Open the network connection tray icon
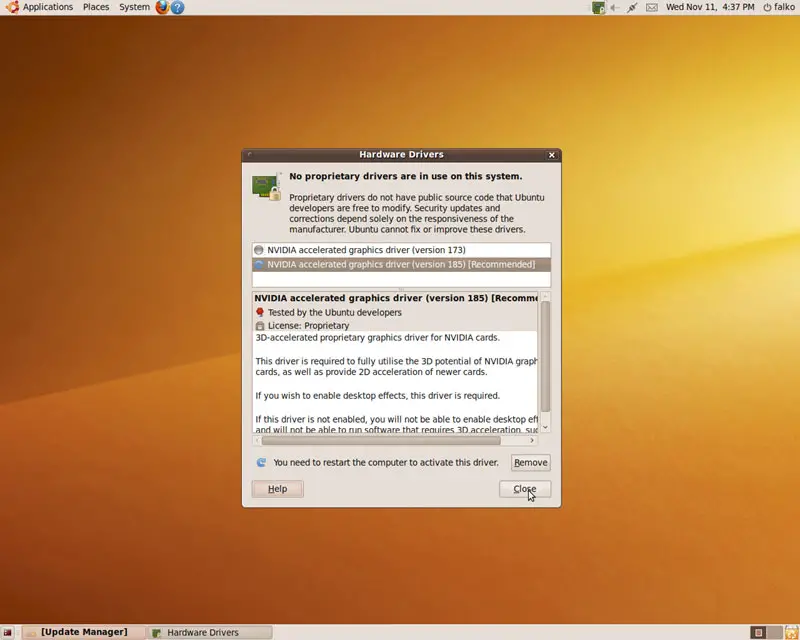Viewport: 800px width, 640px height. (632, 7)
